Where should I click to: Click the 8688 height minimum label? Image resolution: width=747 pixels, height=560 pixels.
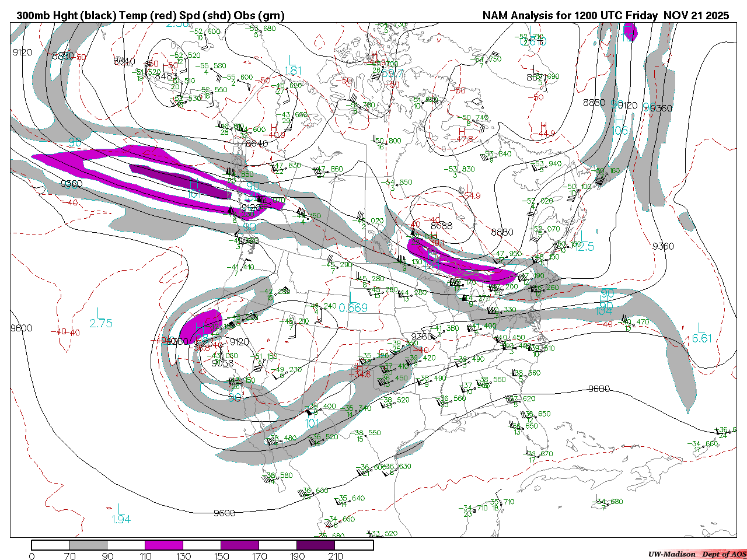(x=442, y=225)
